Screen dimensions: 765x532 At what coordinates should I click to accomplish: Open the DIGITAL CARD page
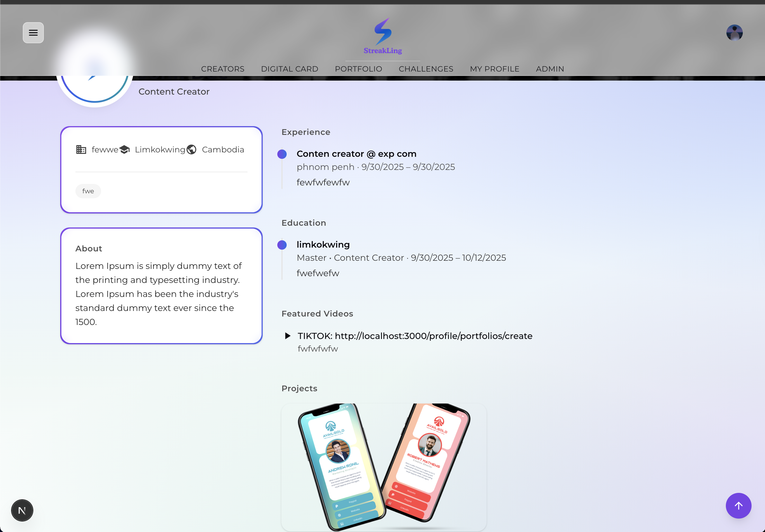289,69
